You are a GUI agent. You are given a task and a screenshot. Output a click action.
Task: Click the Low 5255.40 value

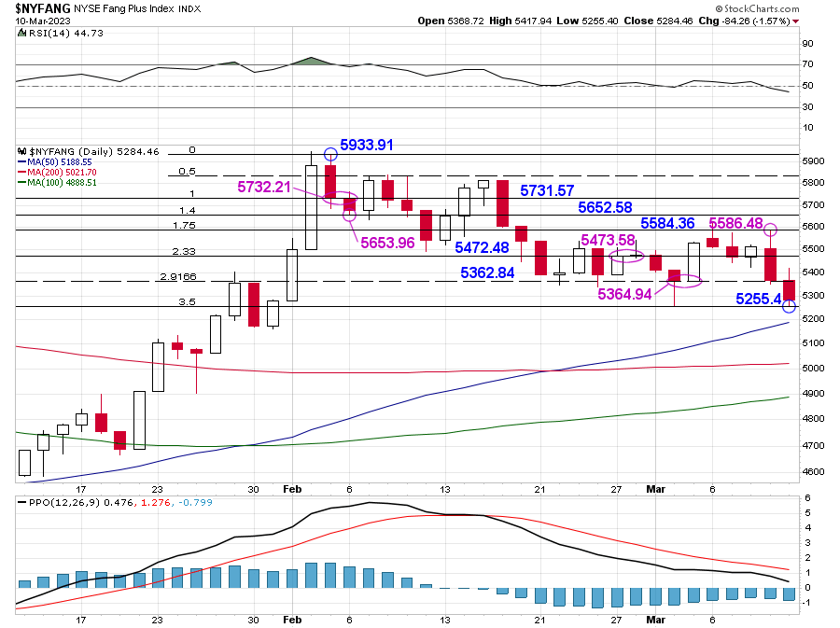pyautogui.click(x=587, y=21)
